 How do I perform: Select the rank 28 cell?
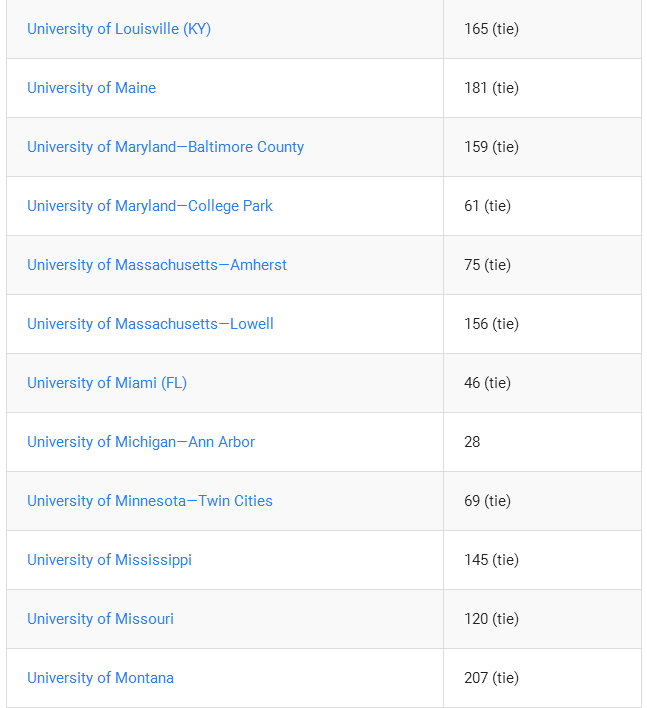(542, 442)
